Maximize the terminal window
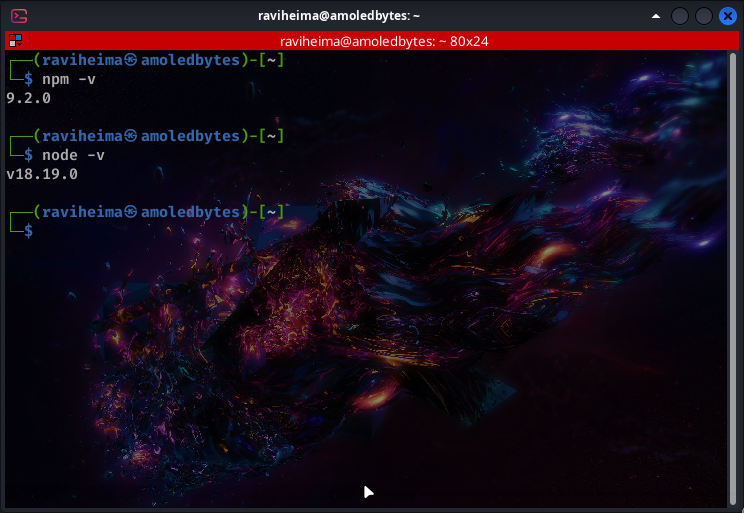The image size is (744, 513). [704, 16]
